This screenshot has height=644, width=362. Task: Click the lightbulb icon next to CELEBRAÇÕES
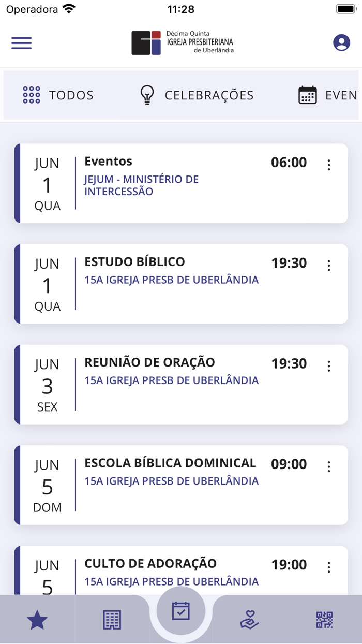pos(147,95)
